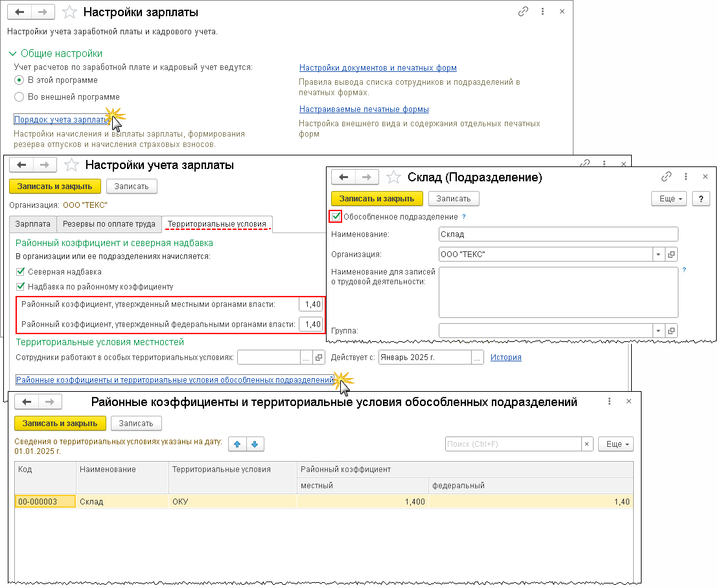Star the Настройки учета зарплаты window

pyautogui.click(x=71, y=164)
